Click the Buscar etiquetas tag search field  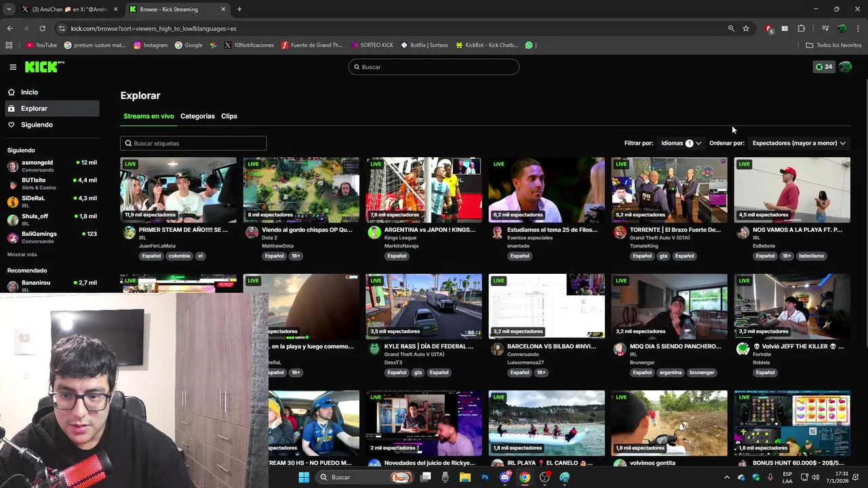pos(193,143)
